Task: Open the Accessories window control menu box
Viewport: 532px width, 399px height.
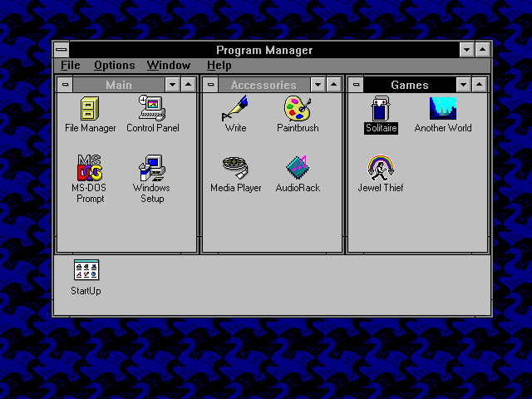Action: click(x=210, y=85)
